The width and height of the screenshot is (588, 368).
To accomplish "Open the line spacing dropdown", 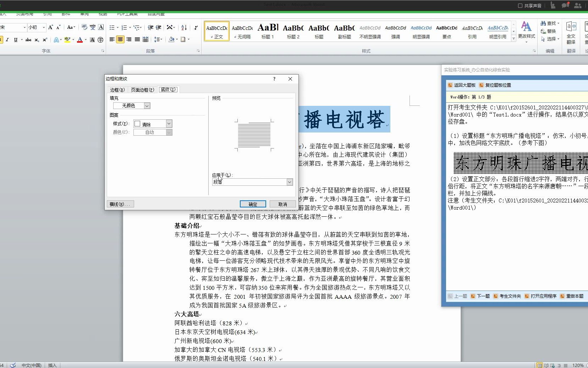I will 158,39.
